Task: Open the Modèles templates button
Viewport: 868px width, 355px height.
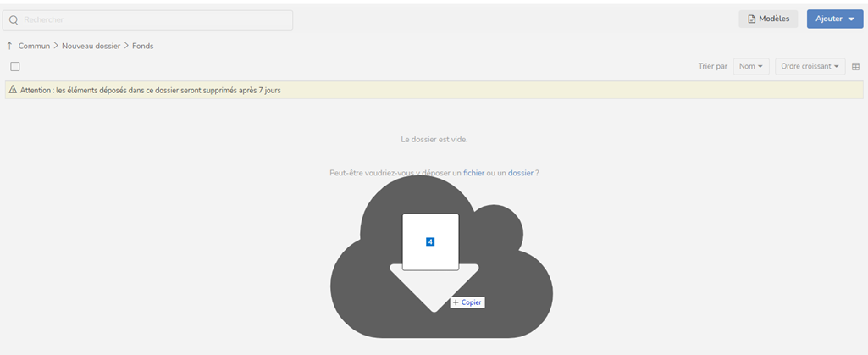Action: [768, 19]
